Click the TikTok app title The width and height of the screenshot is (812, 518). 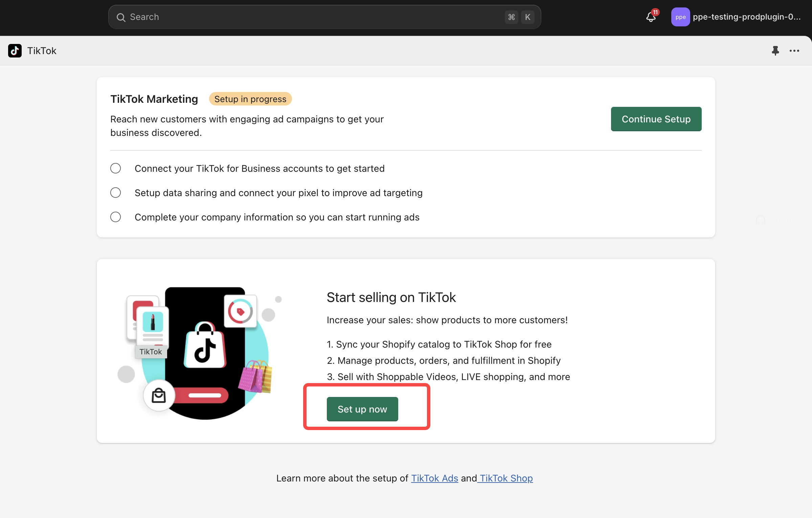42,51
